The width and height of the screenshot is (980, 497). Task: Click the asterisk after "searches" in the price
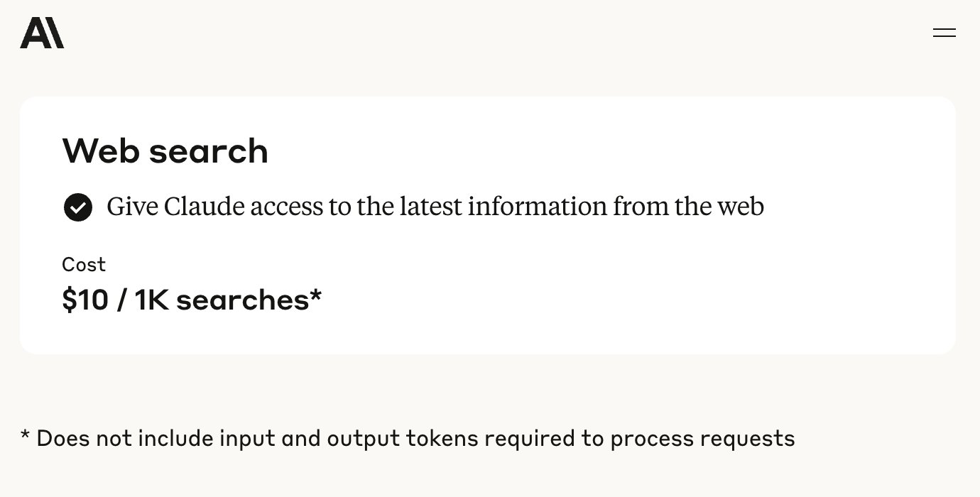316,293
